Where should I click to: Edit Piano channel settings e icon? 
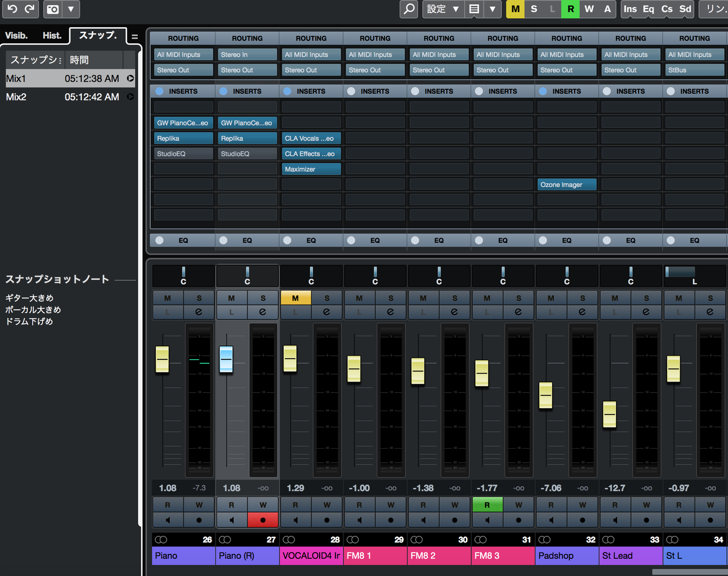click(x=199, y=312)
